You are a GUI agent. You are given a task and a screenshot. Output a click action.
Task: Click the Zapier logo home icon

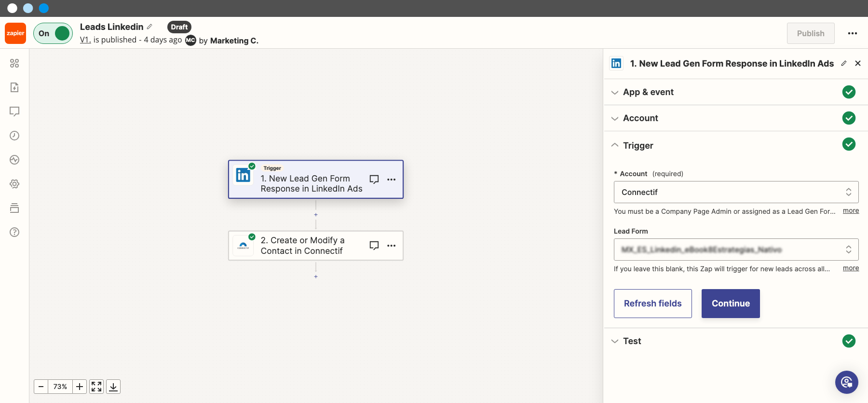tap(15, 33)
